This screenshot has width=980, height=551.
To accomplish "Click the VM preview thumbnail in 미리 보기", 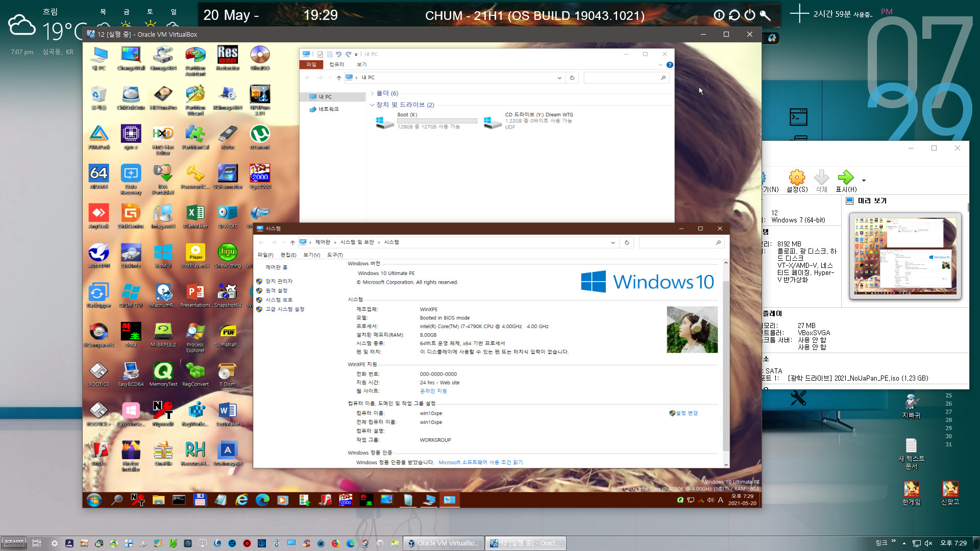I will [x=905, y=256].
